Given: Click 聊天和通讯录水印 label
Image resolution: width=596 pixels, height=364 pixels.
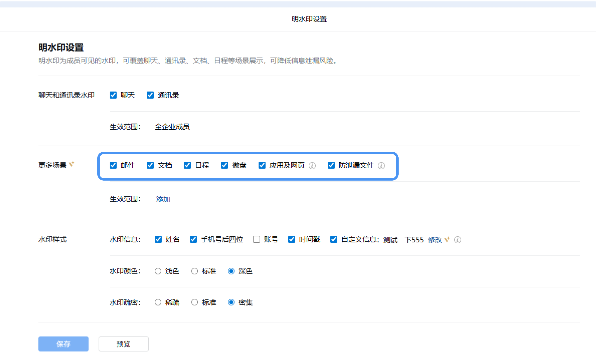Looking at the screenshot, I should (66, 95).
